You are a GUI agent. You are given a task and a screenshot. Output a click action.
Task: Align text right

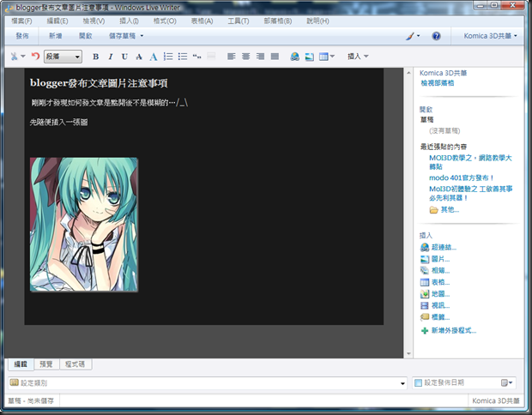tap(260, 57)
